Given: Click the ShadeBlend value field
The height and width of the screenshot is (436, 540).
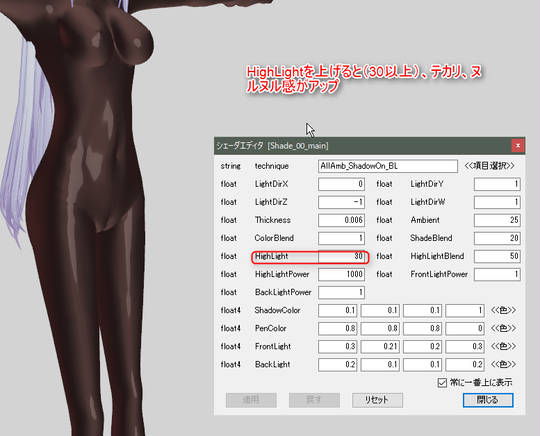Looking at the screenshot, I should (497, 238).
